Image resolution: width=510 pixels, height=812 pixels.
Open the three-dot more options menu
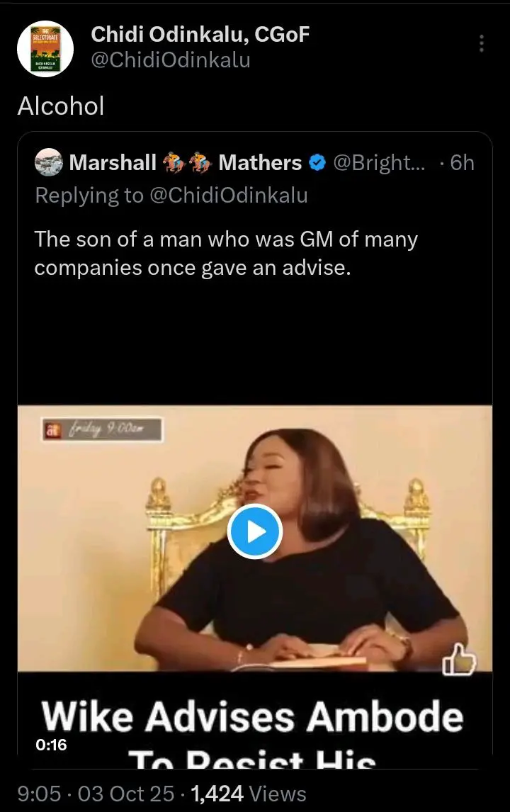click(x=482, y=43)
